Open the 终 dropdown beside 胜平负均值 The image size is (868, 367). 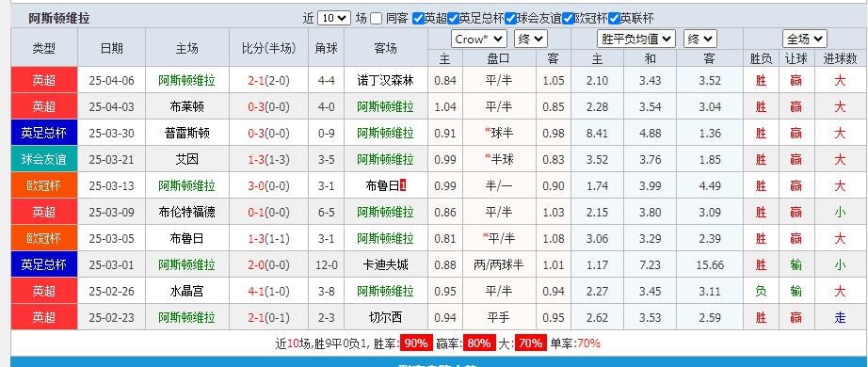coord(700,40)
